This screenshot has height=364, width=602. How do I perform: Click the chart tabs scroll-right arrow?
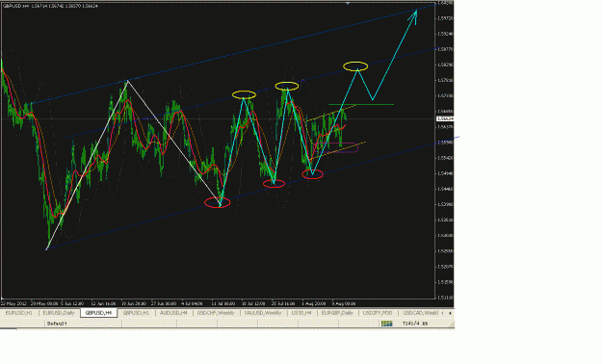(450, 313)
